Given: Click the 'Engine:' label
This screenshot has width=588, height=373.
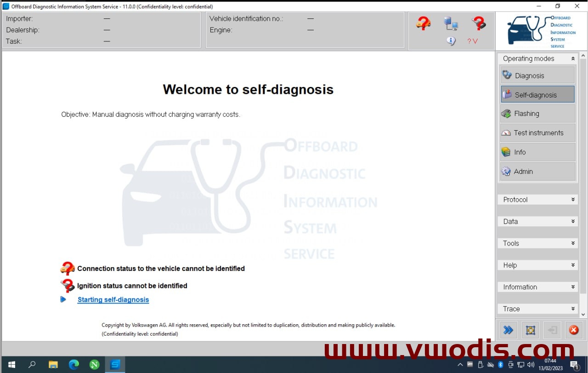Looking at the screenshot, I should [221, 30].
